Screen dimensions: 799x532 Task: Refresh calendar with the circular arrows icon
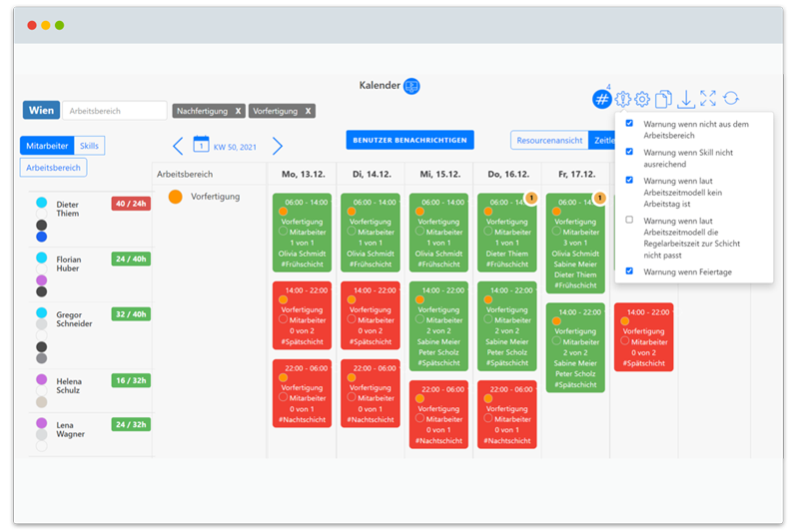click(x=731, y=99)
